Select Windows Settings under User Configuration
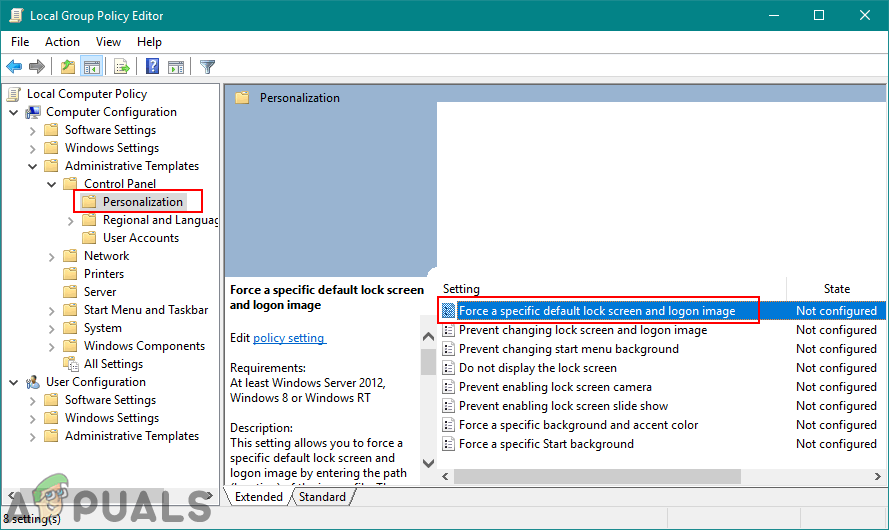Screen dimensions: 889x530 click(112, 418)
